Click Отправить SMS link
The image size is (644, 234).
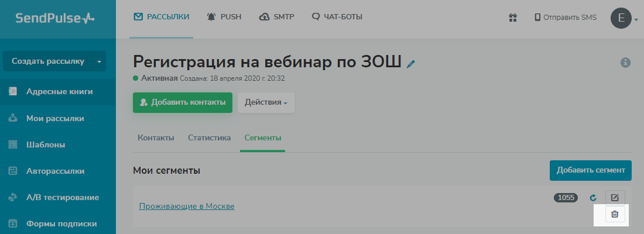(x=565, y=18)
